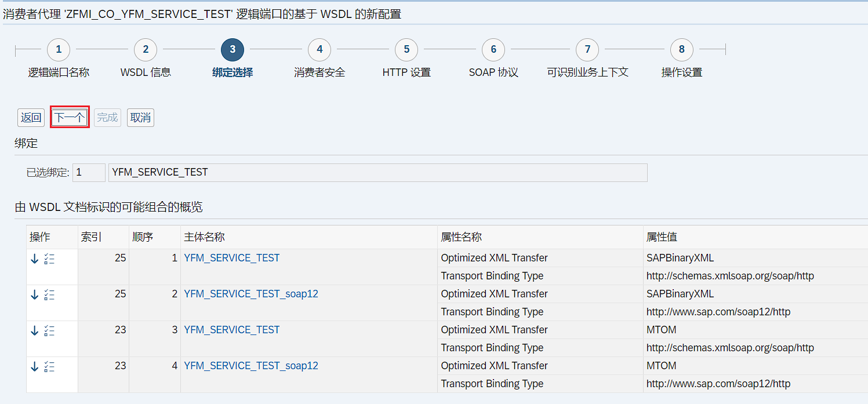Click the 下一个 button to continue
The height and width of the screenshot is (404, 868).
[70, 118]
